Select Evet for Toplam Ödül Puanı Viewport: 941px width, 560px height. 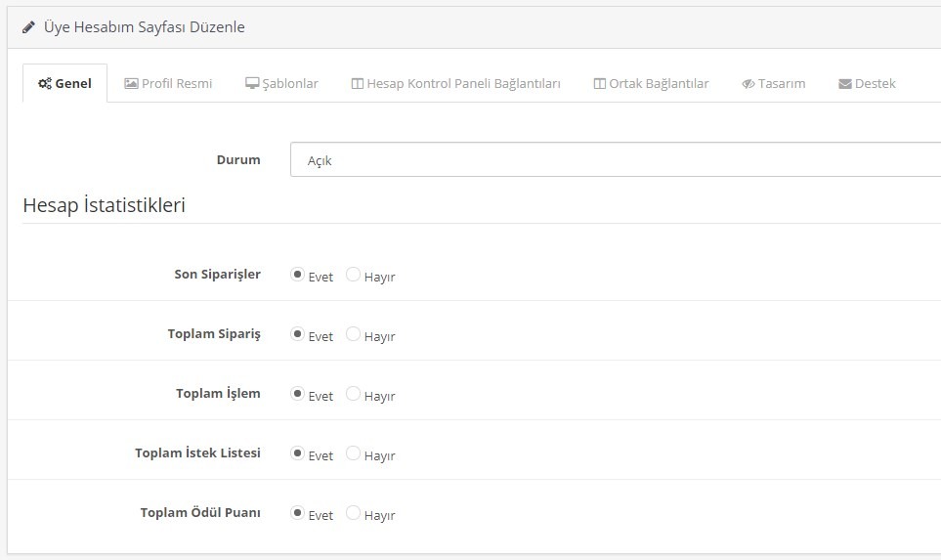[x=297, y=512]
